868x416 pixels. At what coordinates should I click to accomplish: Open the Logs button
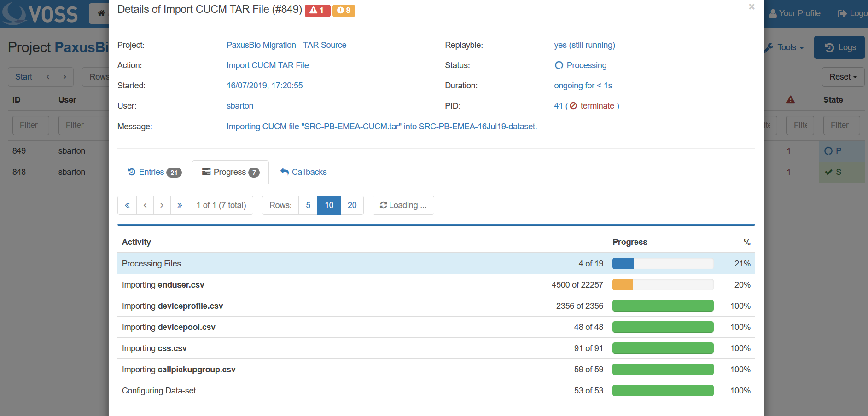coord(839,47)
